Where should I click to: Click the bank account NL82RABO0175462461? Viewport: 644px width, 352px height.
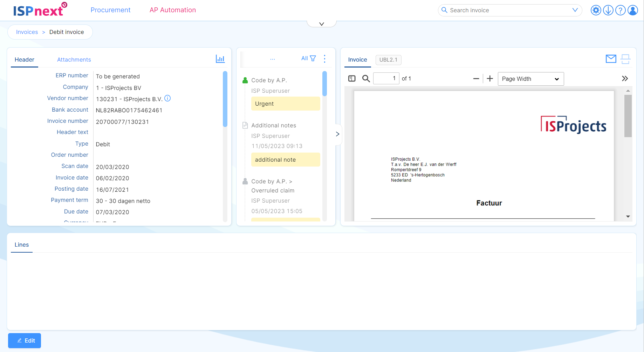tap(129, 111)
